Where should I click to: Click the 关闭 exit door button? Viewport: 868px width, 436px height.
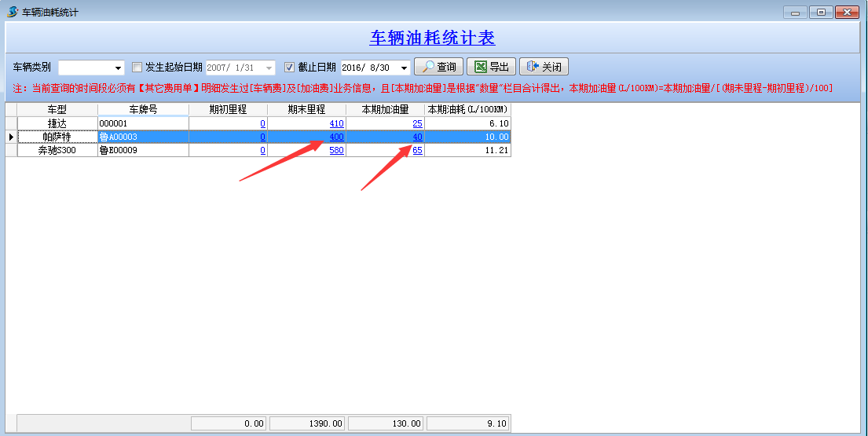point(544,68)
